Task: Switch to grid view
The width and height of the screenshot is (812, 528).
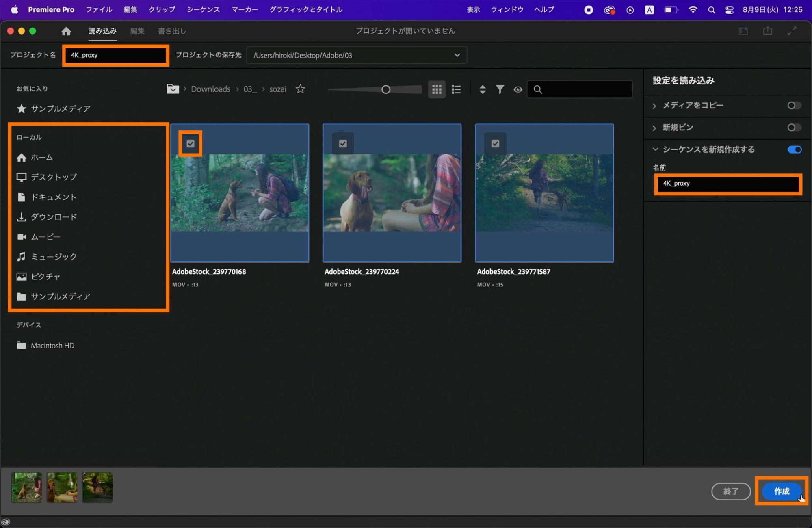Action: tap(437, 89)
